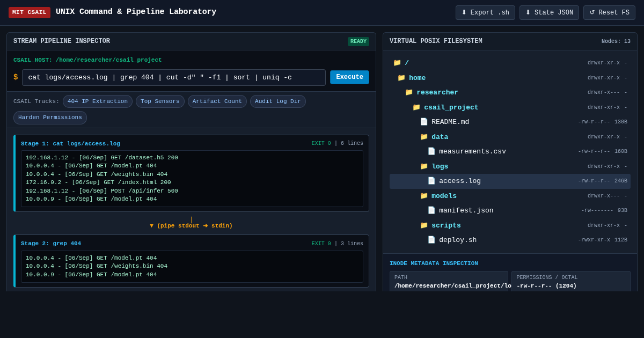
Task: Click the Stream Pipeline Inspector heading
Action: 62,41
